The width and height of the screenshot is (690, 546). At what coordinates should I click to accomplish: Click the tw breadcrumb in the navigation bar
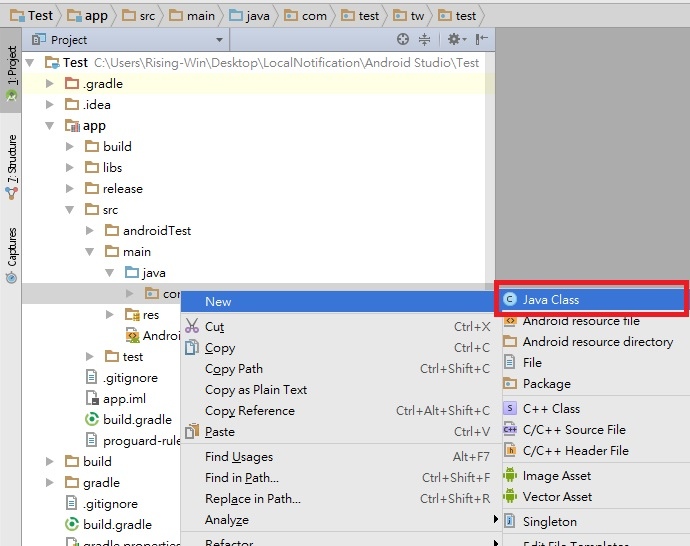pos(408,16)
